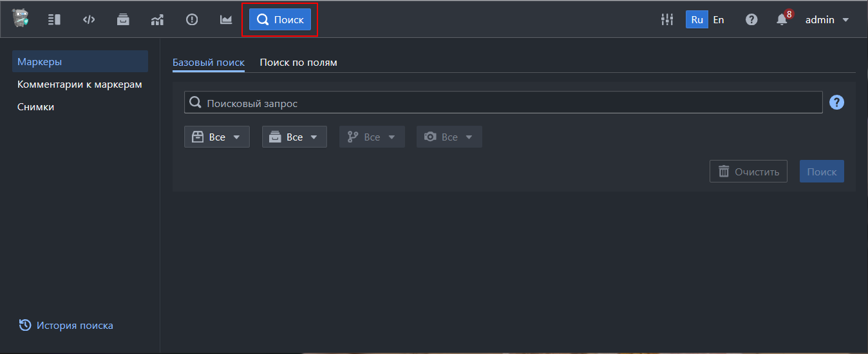
Task: Click the exclamation circle icon
Action: click(x=192, y=19)
